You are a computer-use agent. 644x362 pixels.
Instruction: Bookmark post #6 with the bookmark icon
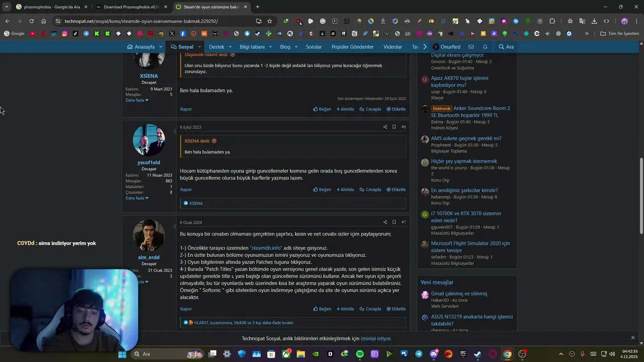[x=394, y=127]
